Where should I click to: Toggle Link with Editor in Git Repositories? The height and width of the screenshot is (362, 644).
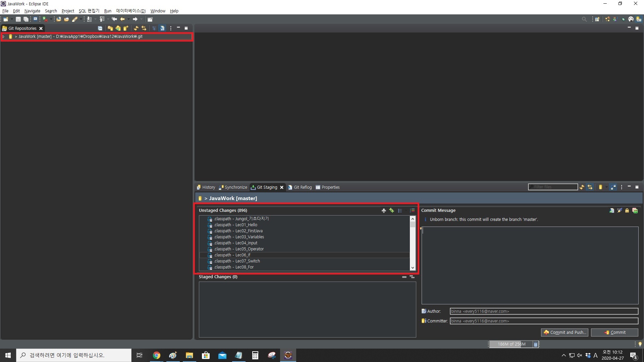tap(144, 28)
